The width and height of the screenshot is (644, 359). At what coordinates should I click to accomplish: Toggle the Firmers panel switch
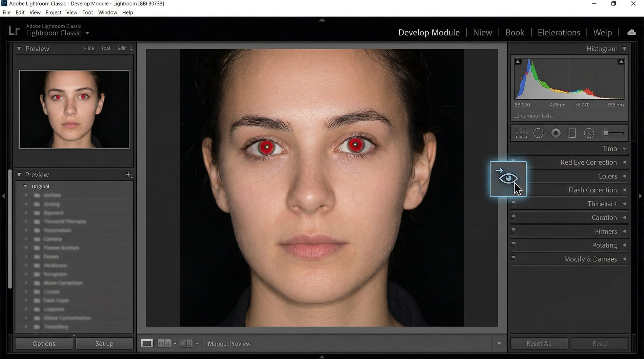click(513, 231)
